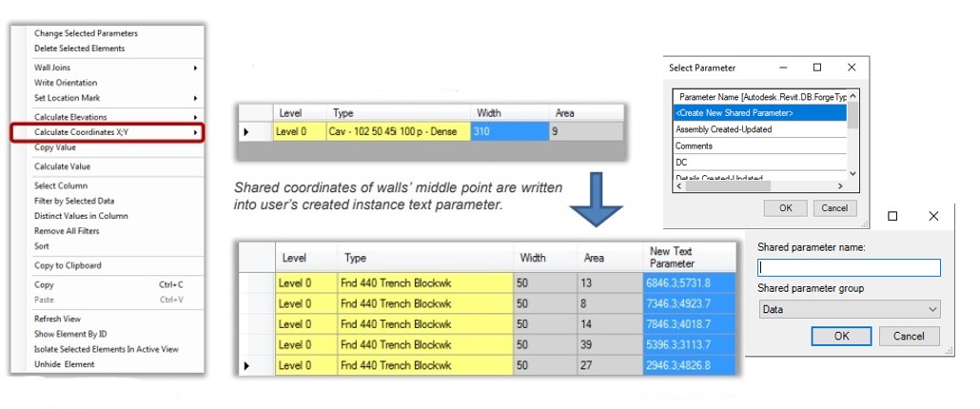Open Shared parameter group dropdown
This screenshot has width=980, height=409.
[848, 309]
